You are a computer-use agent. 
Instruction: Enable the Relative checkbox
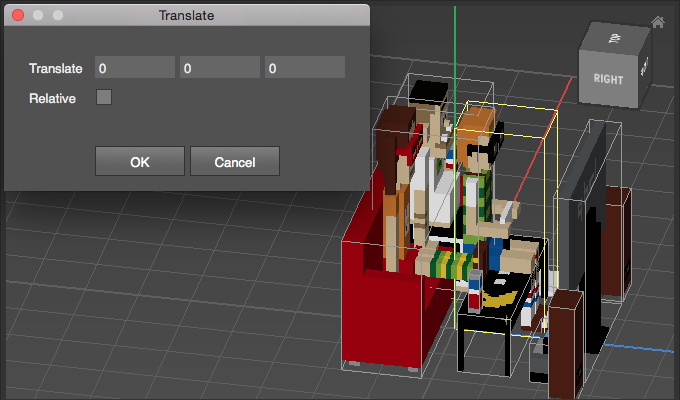[104, 98]
